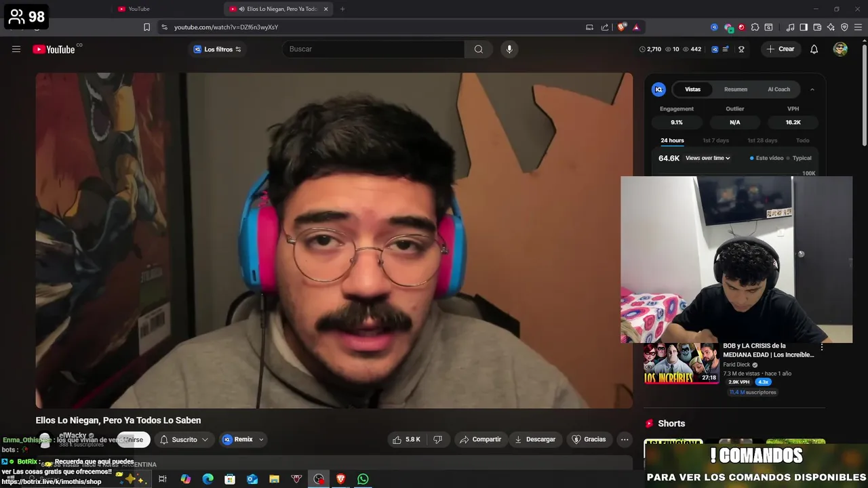
Task: Open the browser main menu
Action: pyautogui.click(x=858, y=27)
